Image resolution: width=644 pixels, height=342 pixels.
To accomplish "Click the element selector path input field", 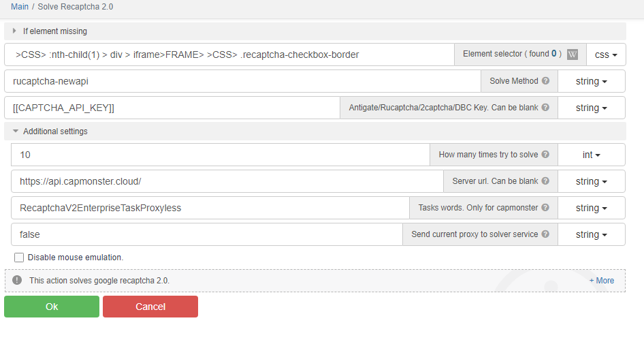I will [x=229, y=55].
